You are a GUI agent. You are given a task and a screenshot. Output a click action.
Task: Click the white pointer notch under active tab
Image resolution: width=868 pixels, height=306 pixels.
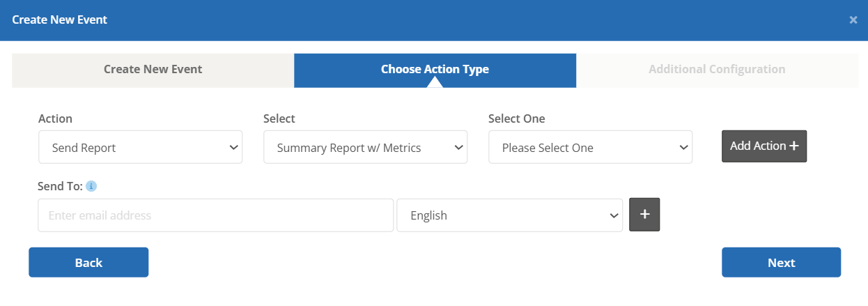pos(435,83)
